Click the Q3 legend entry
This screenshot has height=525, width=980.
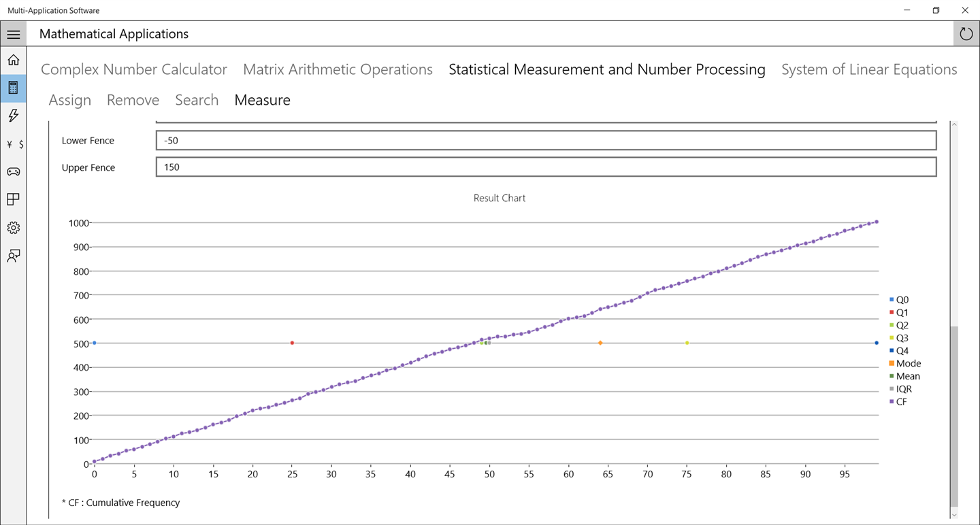pyautogui.click(x=899, y=338)
